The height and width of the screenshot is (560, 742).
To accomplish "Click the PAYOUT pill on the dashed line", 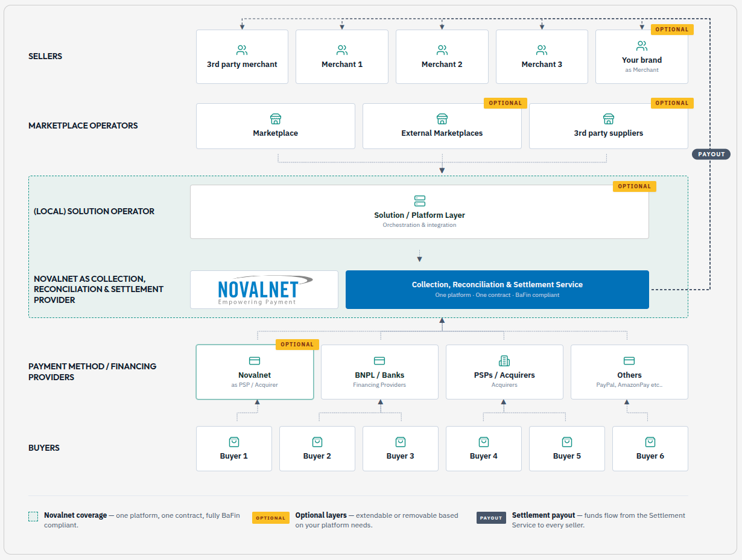I will click(711, 154).
